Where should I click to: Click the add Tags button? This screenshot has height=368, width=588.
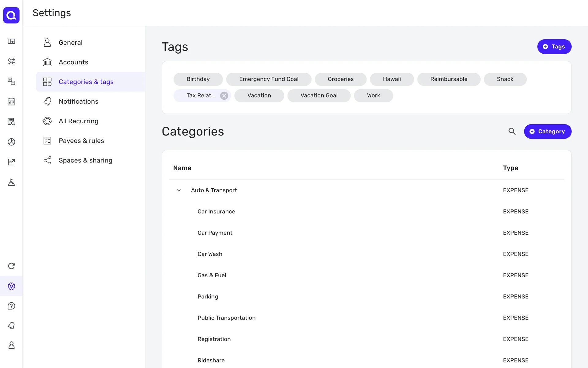coord(554,47)
